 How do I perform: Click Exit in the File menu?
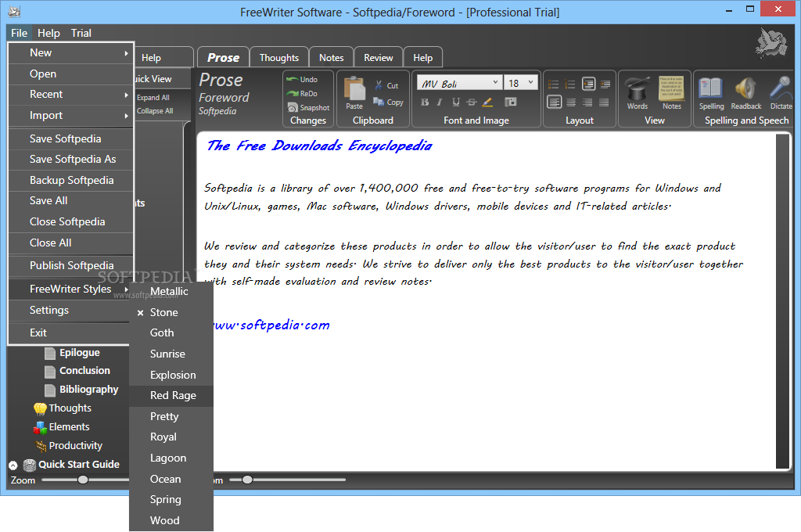pyautogui.click(x=70, y=333)
